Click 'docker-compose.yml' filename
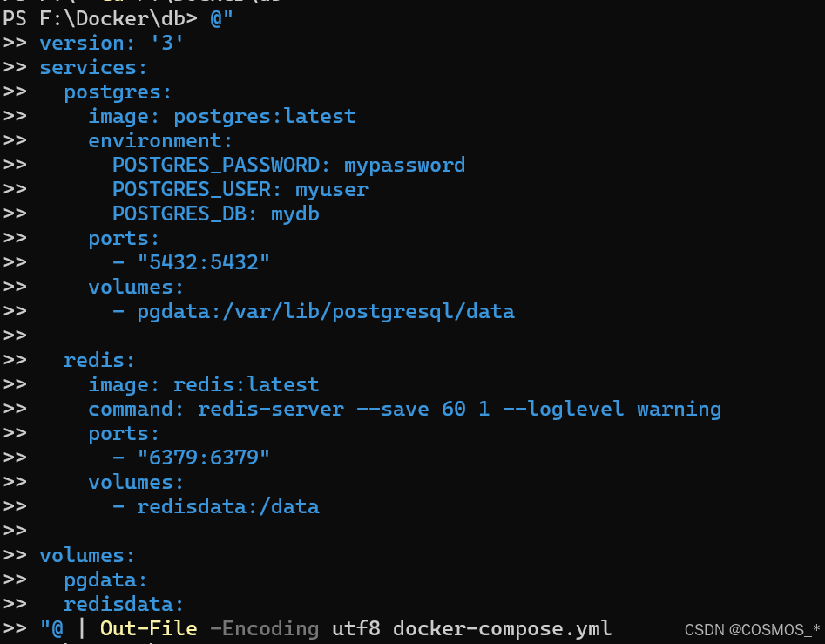This screenshot has width=825, height=644. pos(502,628)
